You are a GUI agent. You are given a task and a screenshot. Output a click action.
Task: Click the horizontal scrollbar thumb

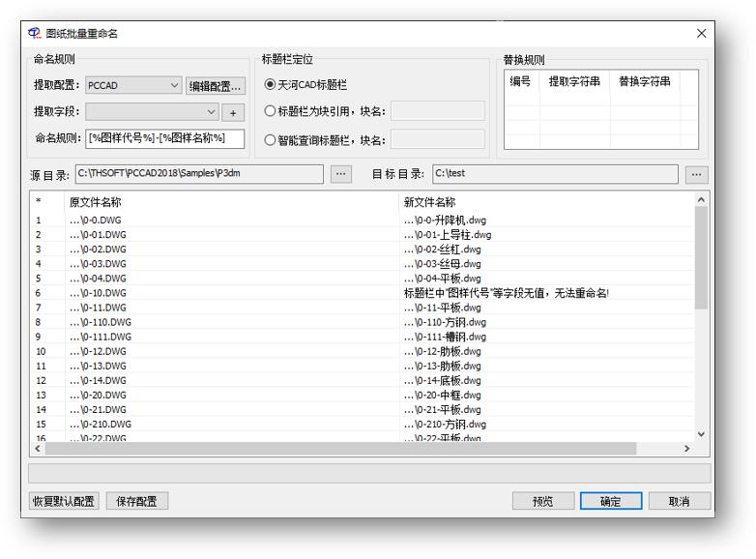tap(341, 449)
